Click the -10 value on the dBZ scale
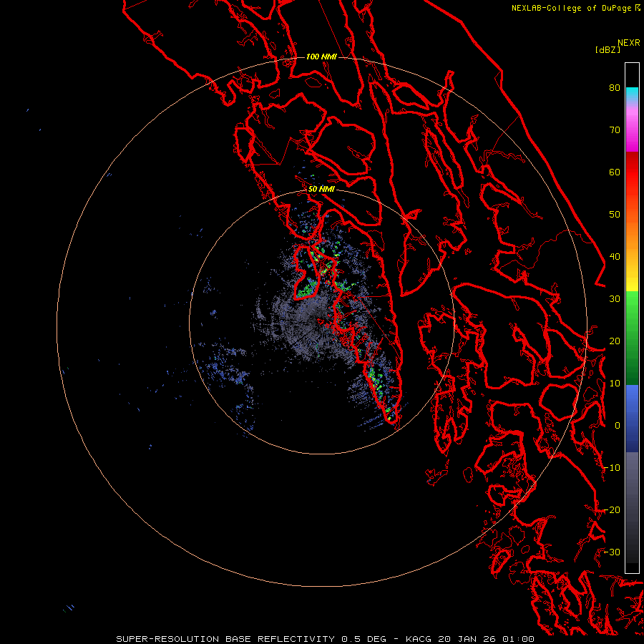 [x=613, y=468]
